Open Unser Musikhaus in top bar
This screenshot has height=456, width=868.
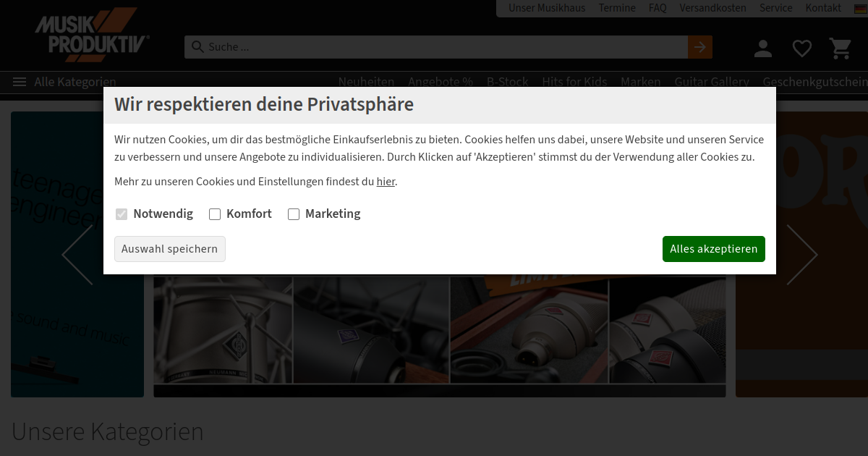(x=547, y=8)
